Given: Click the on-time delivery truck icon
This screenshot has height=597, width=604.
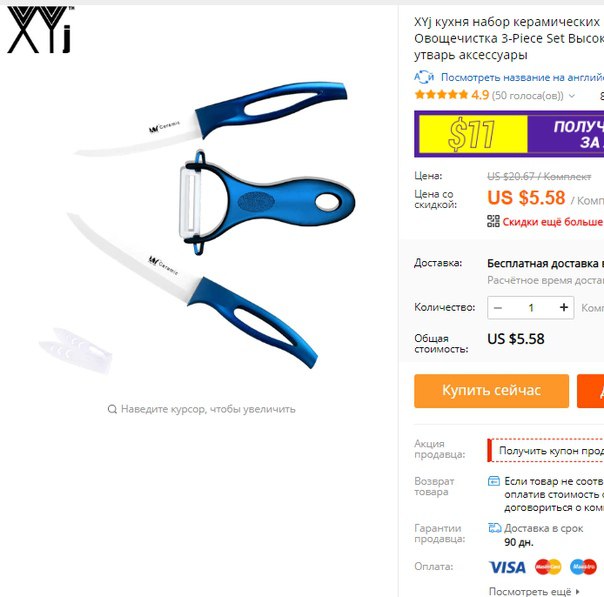Looking at the screenshot, I should click(x=495, y=528).
